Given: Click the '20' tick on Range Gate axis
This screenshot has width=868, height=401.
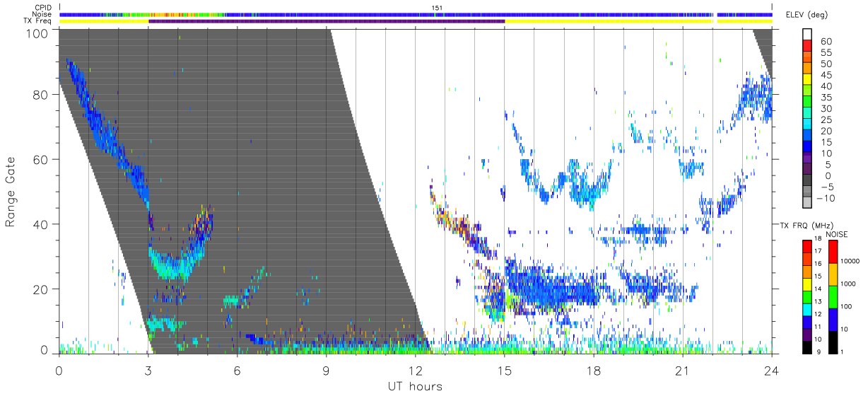Looking at the screenshot, I should [41, 289].
